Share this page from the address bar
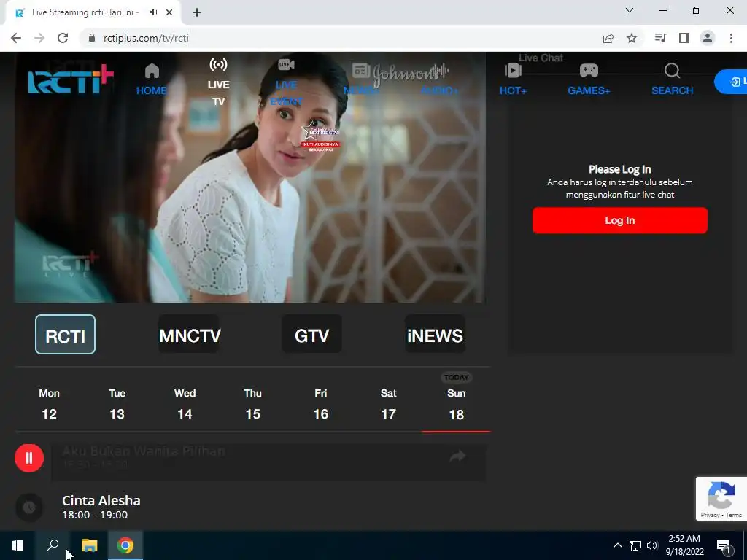This screenshot has width=747, height=560. (x=608, y=38)
